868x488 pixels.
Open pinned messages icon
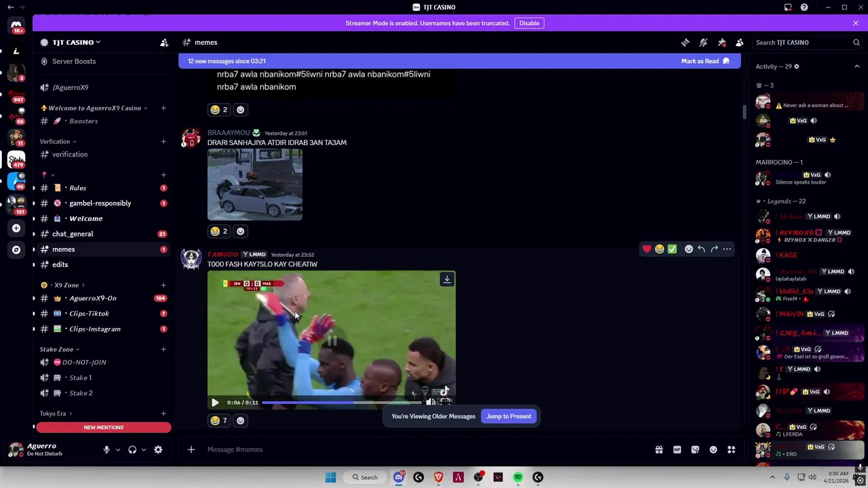[722, 42]
